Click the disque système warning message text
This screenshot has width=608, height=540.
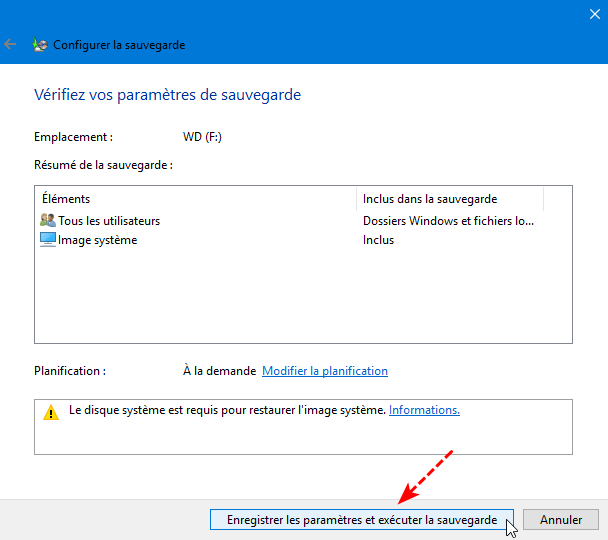click(227, 410)
